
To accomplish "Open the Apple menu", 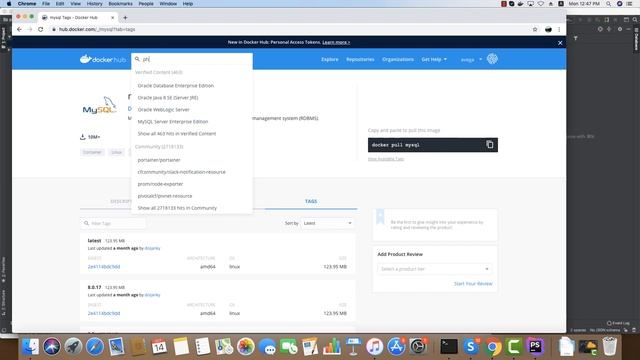I will click(x=9, y=4).
